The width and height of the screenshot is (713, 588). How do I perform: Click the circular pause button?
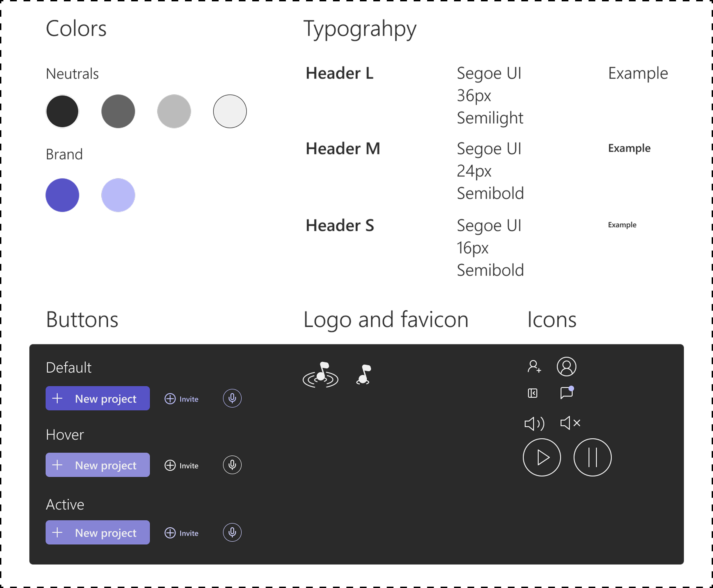(592, 457)
